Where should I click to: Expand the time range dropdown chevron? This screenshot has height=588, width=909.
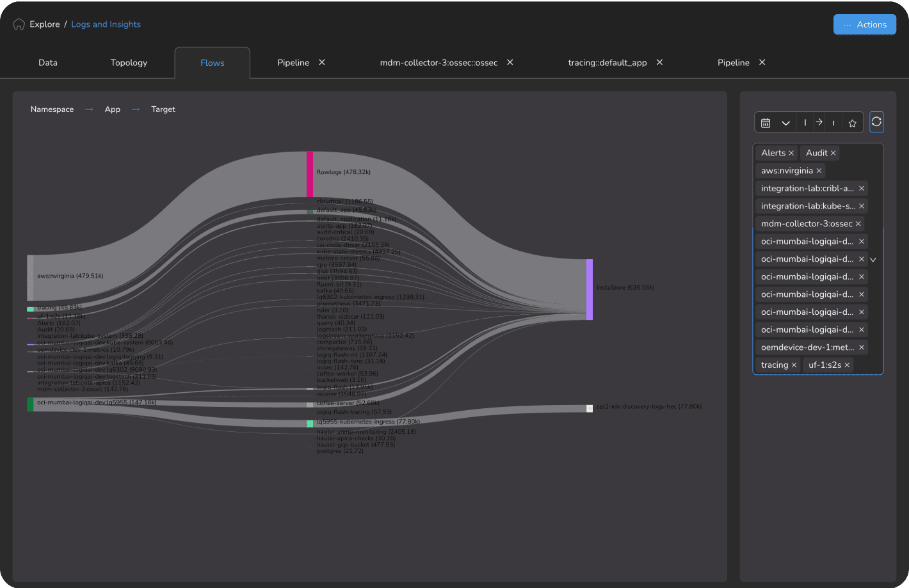(785, 123)
